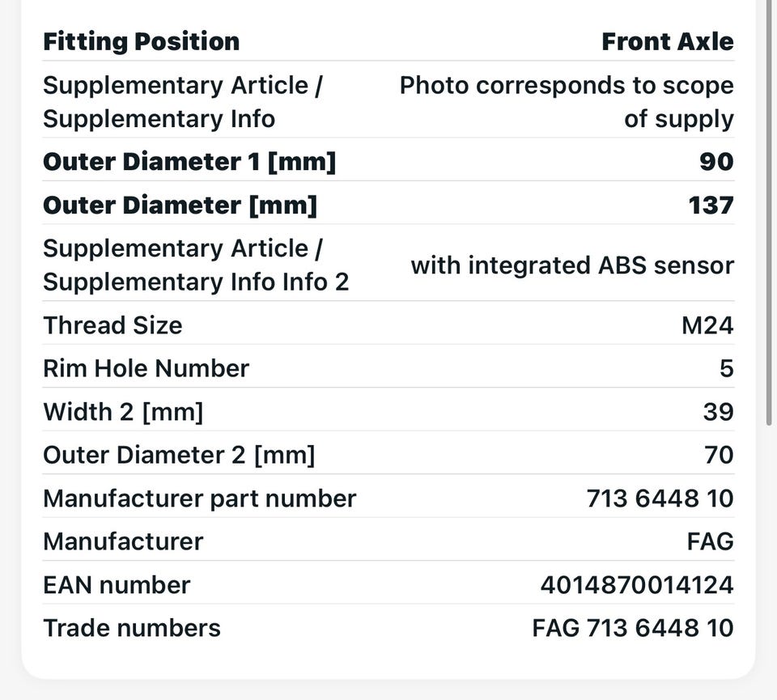Click the Width 2 value 39

pos(718,412)
